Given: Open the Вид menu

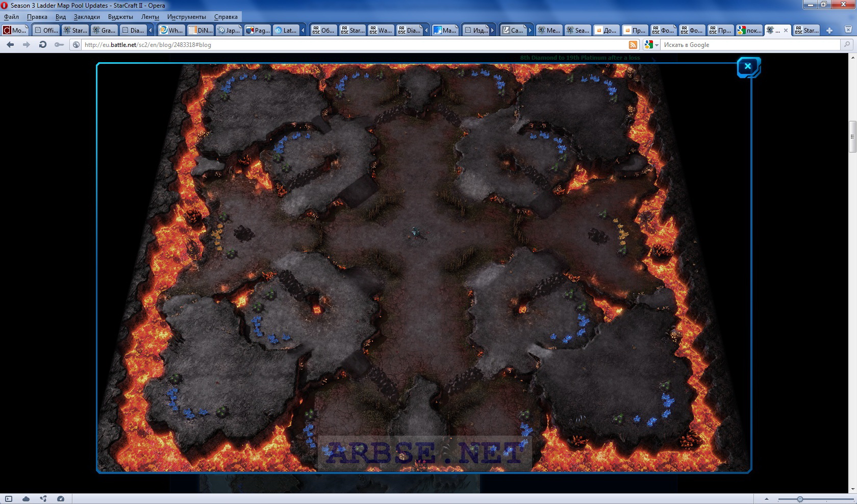Looking at the screenshot, I should coord(61,17).
